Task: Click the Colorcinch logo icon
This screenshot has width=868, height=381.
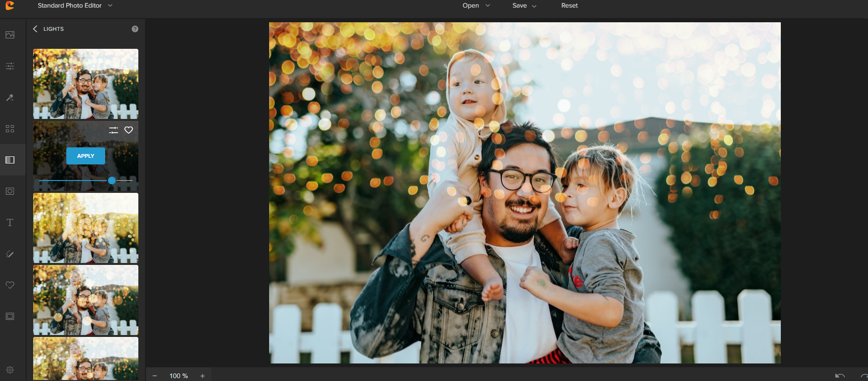Action: 9,5
